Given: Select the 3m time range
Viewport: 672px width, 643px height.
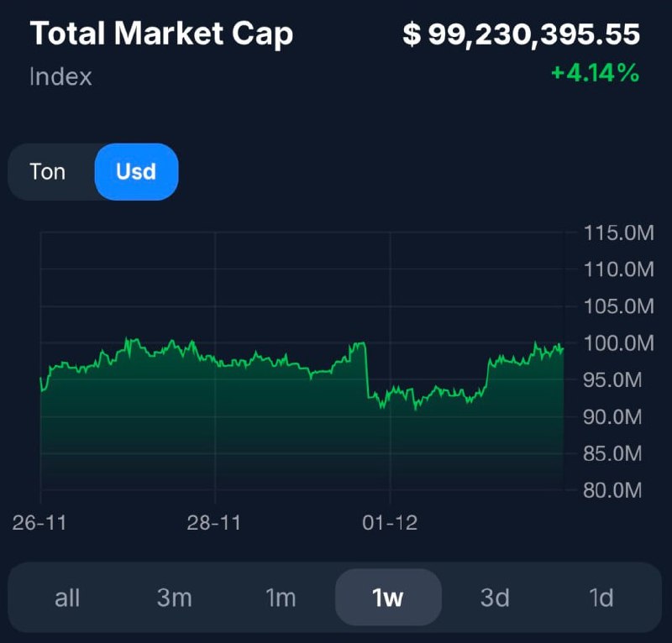Looking at the screenshot, I should click(175, 598).
